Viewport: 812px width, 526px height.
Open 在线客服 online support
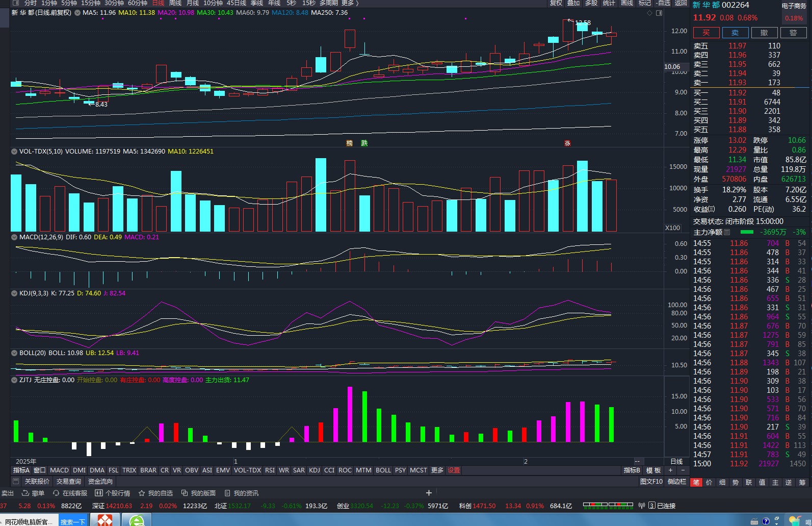[70, 493]
